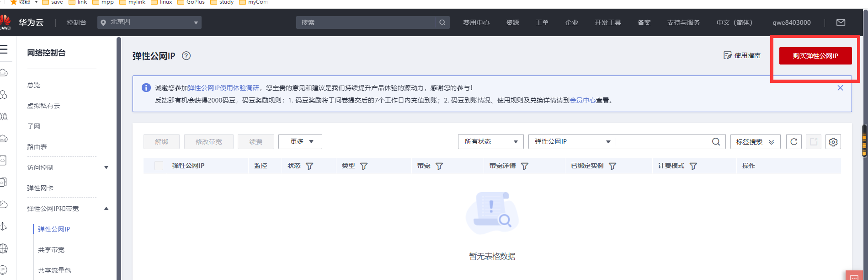Click the Huawei Cloud logo
The height and width of the screenshot is (280, 868).
5,22
